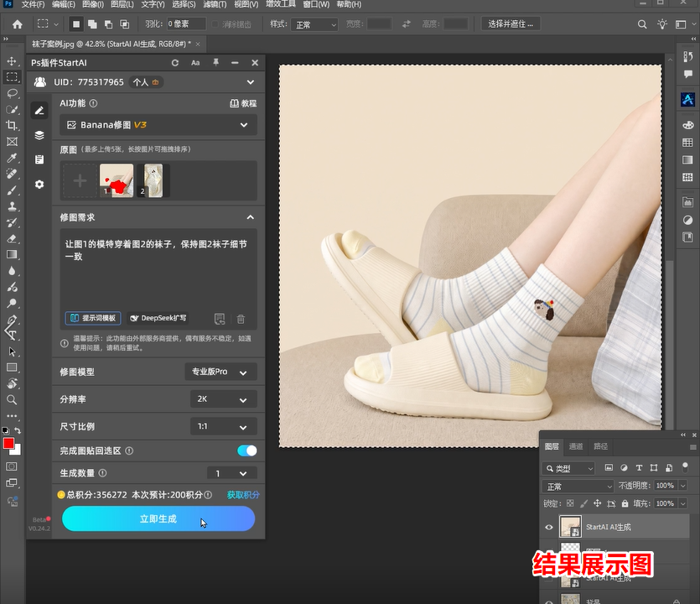
Task: Click the save prompt icon beside trash
Action: pyautogui.click(x=220, y=319)
